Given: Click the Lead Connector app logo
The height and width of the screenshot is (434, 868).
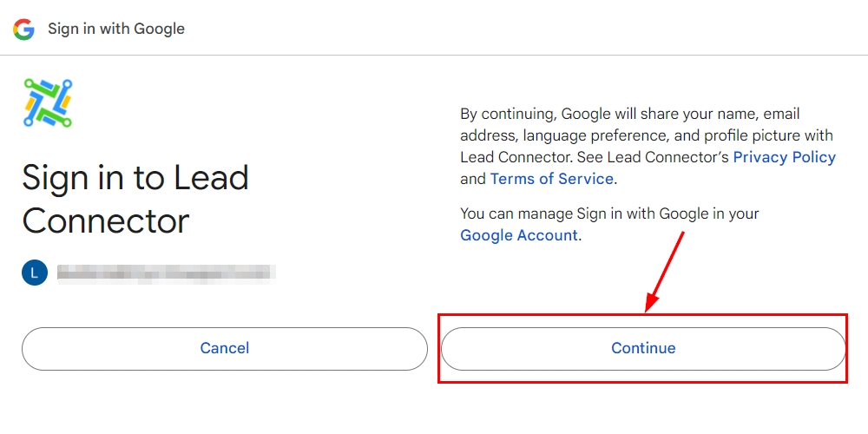Looking at the screenshot, I should pyautogui.click(x=48, y=103).
